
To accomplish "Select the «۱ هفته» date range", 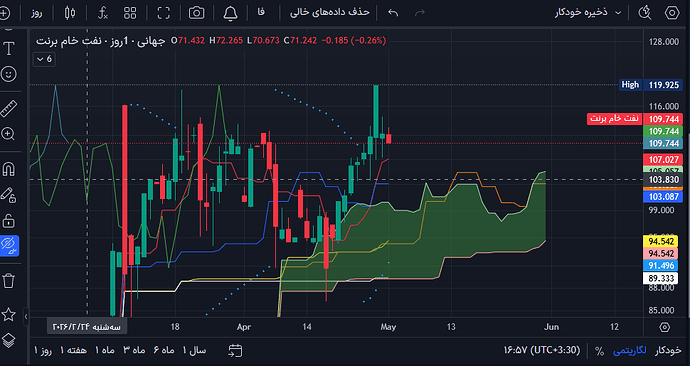I will pos(73,350).
